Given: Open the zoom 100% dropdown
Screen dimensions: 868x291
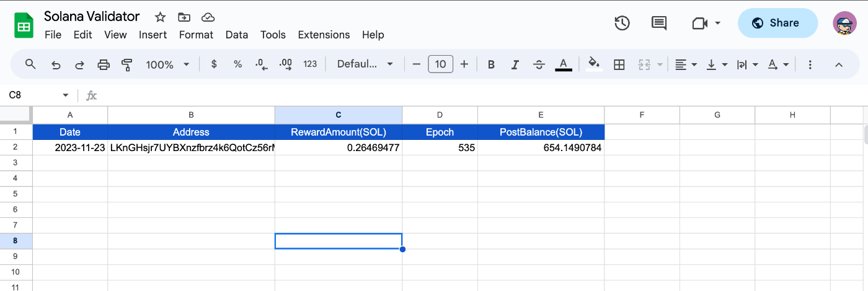Looking at the screenshot, I should tap(167, 64).
